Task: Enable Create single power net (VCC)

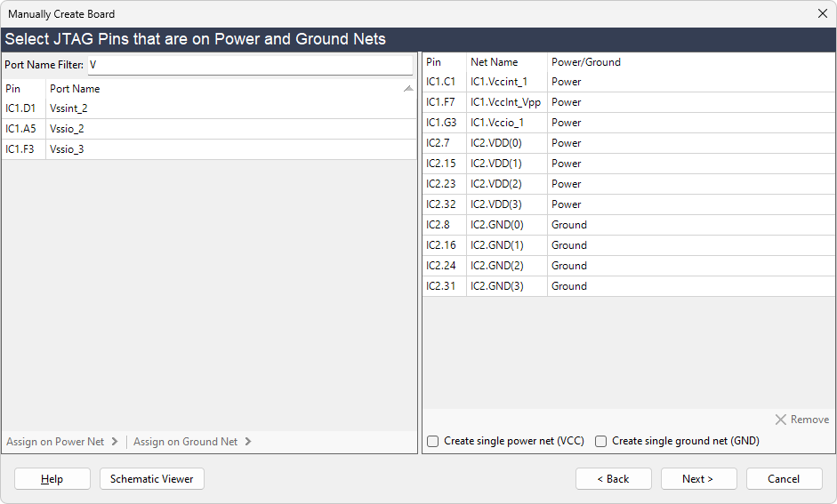Action: (x=433, y=441)
